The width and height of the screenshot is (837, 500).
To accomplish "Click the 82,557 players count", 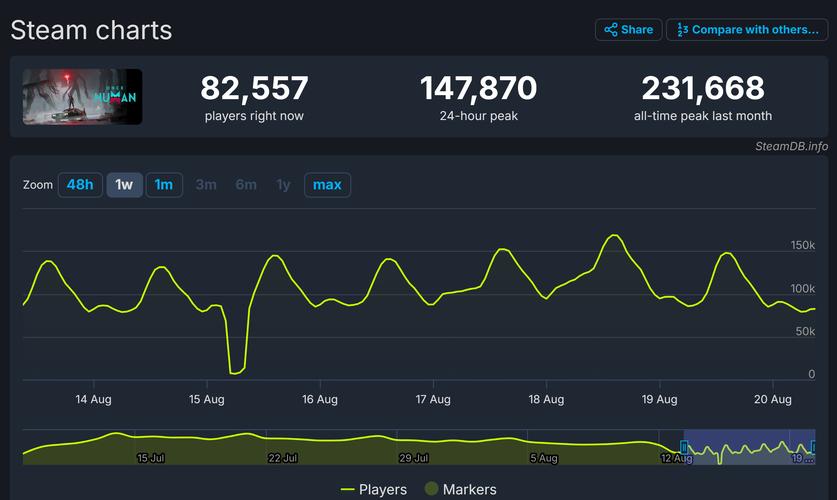I will (x=254, y=88).
